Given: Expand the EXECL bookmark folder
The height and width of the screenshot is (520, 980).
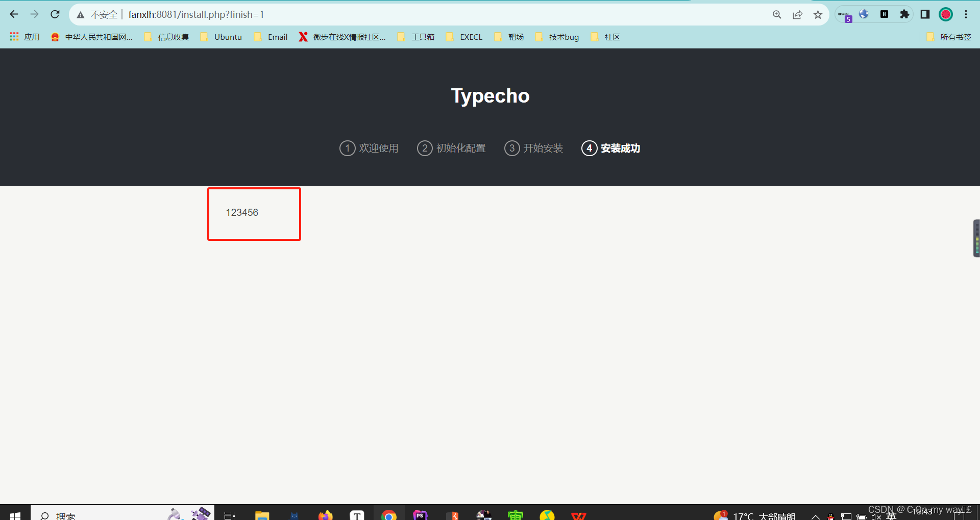Looking at the screenshot, I should click(464, 37).
